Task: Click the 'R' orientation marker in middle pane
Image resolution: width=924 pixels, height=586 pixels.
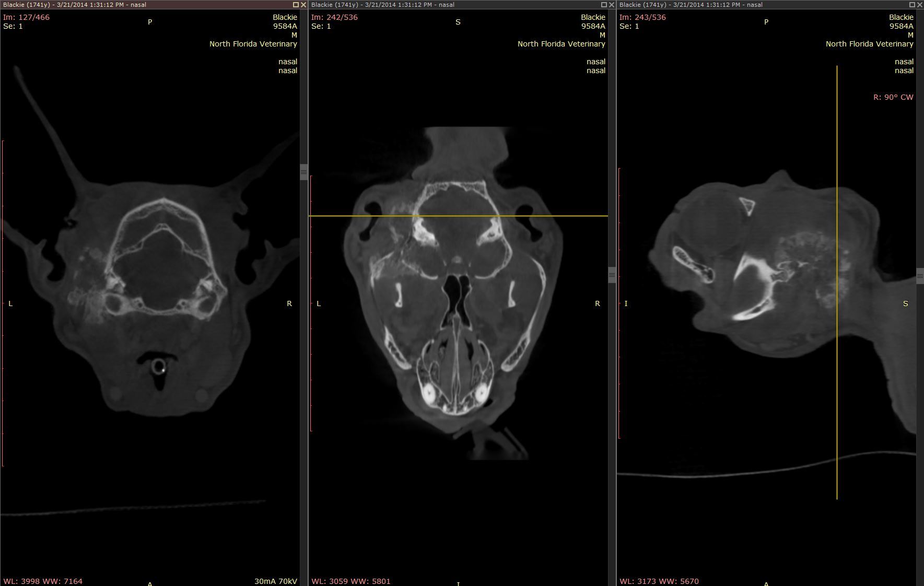Action: click(x=598, y=303)
